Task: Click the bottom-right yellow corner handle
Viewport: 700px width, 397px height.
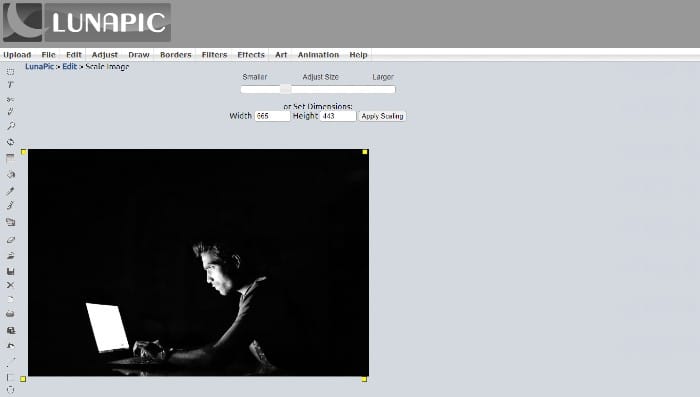Action: point(364,379)
